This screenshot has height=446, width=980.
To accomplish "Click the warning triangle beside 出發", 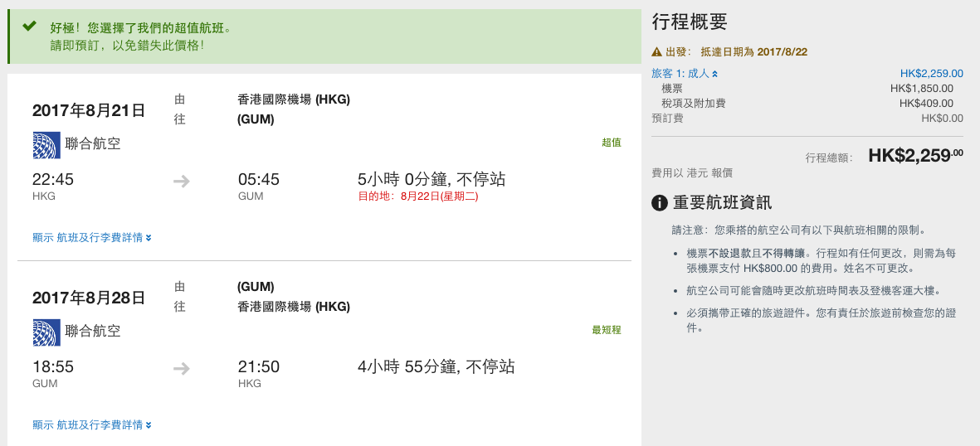I will point(657,52).
